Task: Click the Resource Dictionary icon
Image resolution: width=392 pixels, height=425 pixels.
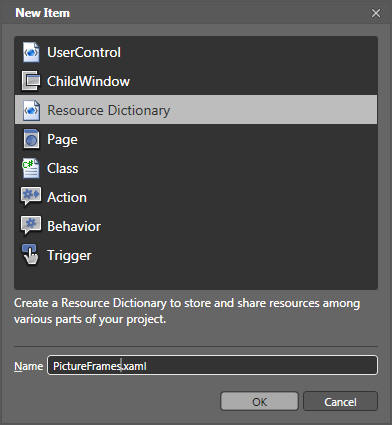Action: 31,110
